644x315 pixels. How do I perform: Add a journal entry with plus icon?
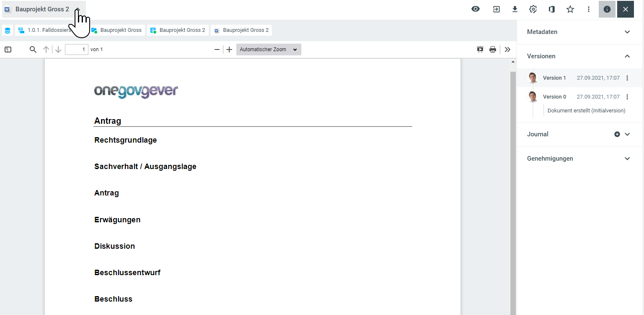click(617, 134)
